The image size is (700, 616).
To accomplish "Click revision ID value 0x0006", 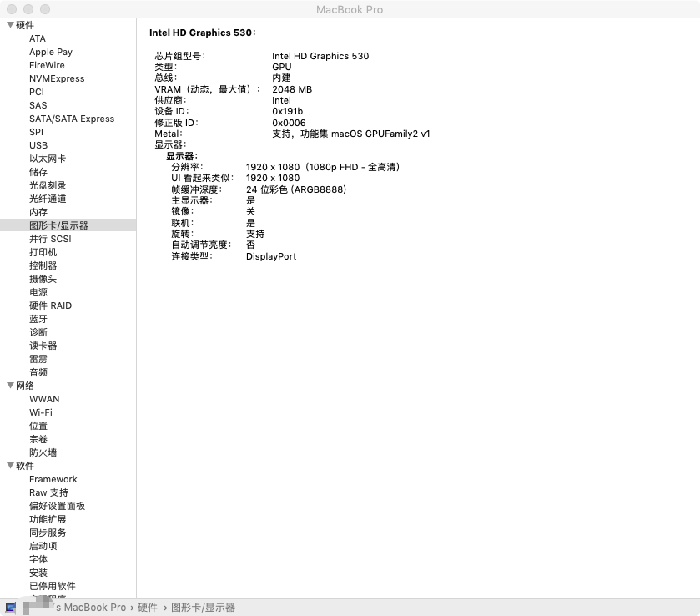I will pos(289,123).
